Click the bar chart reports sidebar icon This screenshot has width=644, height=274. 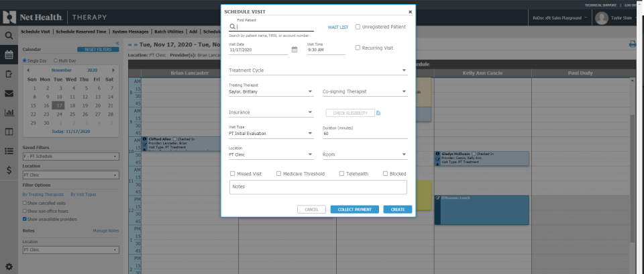tap(9, 112)
